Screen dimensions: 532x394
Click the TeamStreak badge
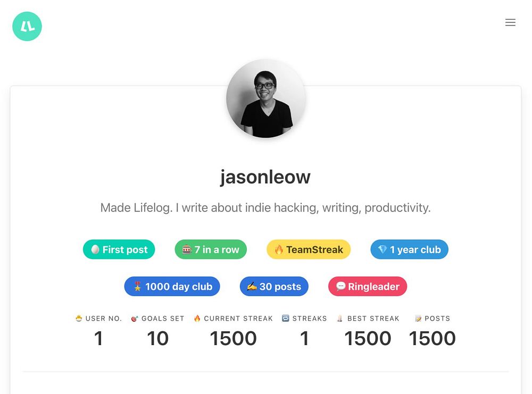pyautogui.click(x=309, y=249)
